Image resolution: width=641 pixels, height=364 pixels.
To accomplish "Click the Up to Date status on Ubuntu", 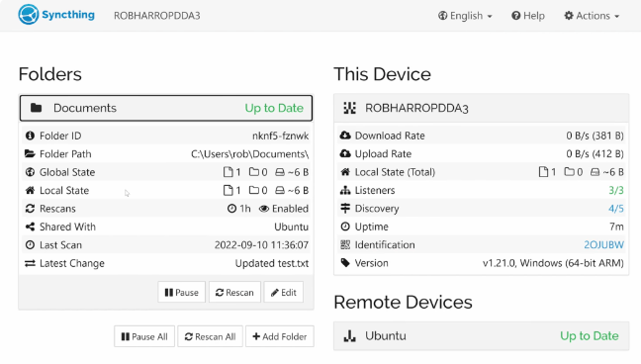I will point(590,335).
